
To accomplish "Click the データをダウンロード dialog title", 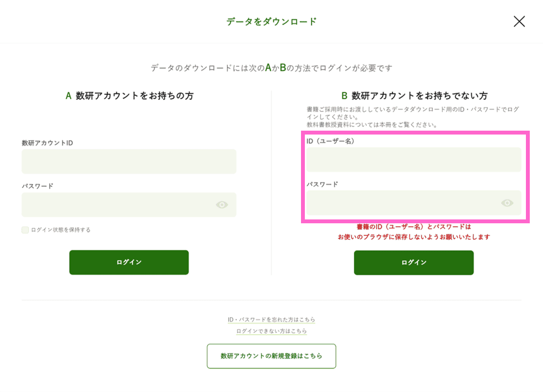I will 271,22.
